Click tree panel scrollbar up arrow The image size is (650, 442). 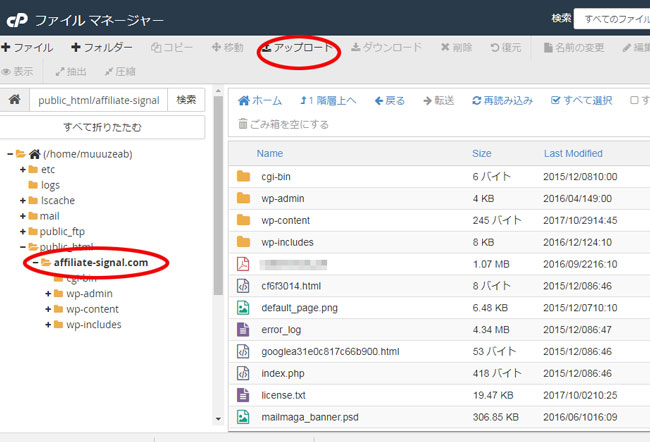pyautogui.click(x=218, y=91)
